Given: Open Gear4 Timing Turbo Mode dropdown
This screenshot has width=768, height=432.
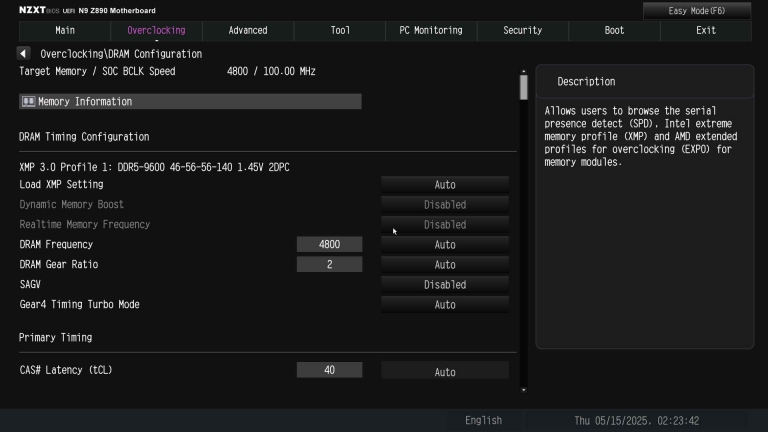Looking at the screenshot, I should click(x=445, y=305).
